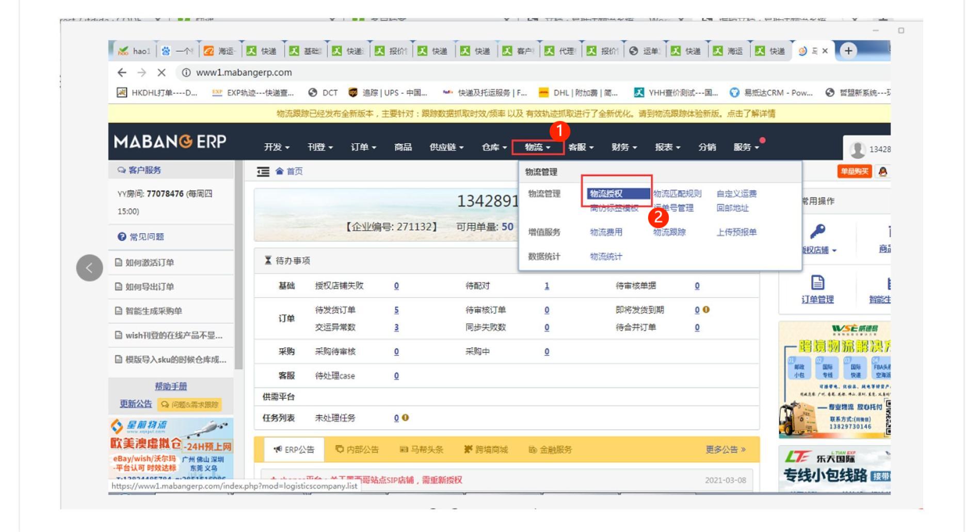Open the 物流 navigation dropdown

[x=538, y=147]
